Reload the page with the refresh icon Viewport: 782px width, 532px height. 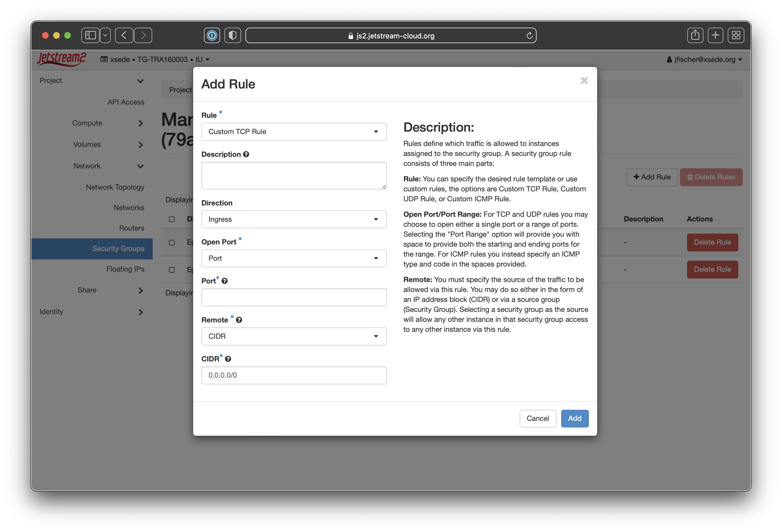click(x=529, y=36)
